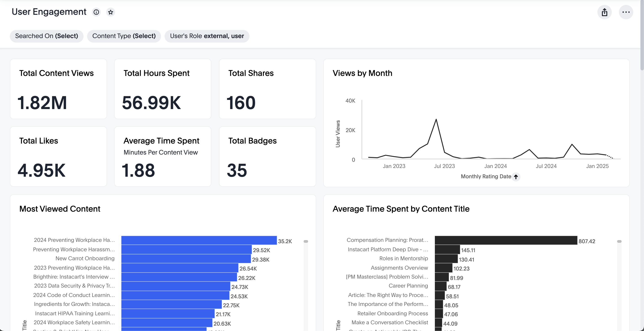Viewport: 644px width, 331px height.
Task: Click the page vertical scrollbar
Action: [642, 35]
